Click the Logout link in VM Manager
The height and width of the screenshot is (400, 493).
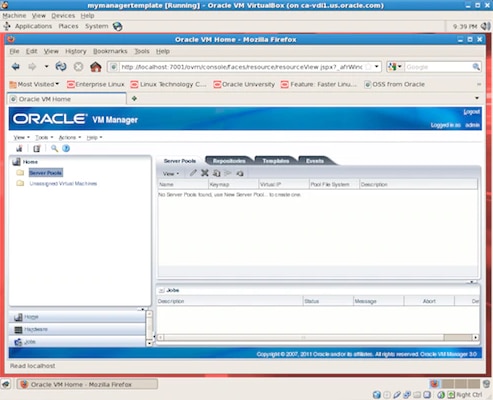coord(471,112)
